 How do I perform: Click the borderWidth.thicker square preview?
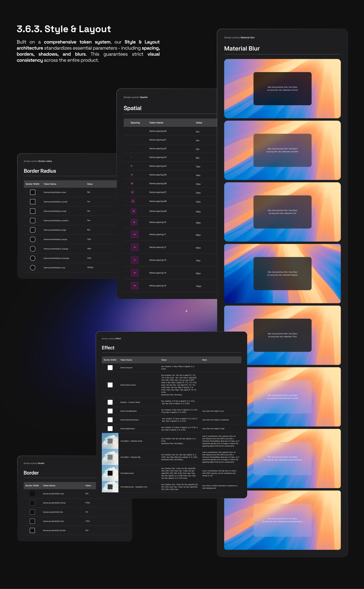32,530
